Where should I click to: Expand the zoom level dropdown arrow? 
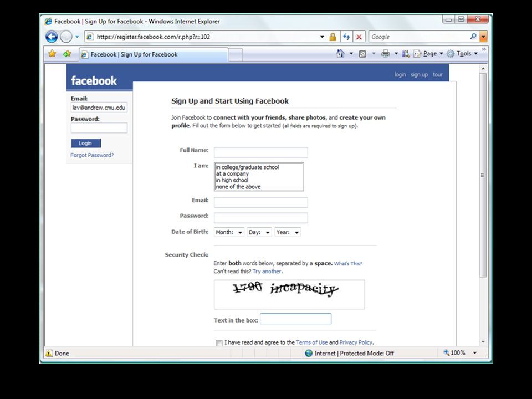[x=475, y=353]
